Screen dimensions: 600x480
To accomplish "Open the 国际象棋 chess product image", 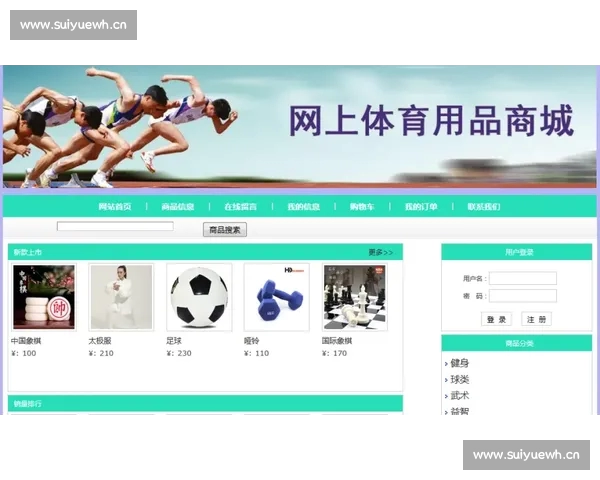I will [355, 297].
